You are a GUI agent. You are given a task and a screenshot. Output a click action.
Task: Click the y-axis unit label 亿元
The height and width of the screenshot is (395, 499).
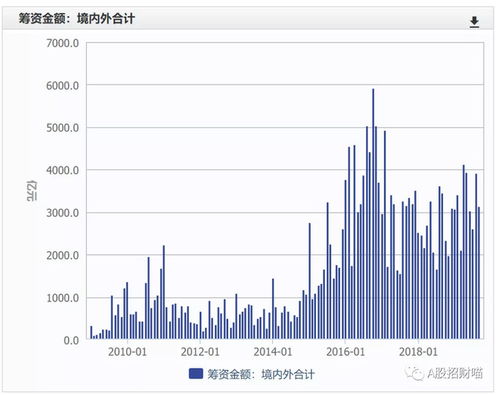click(x=32, y=191)
